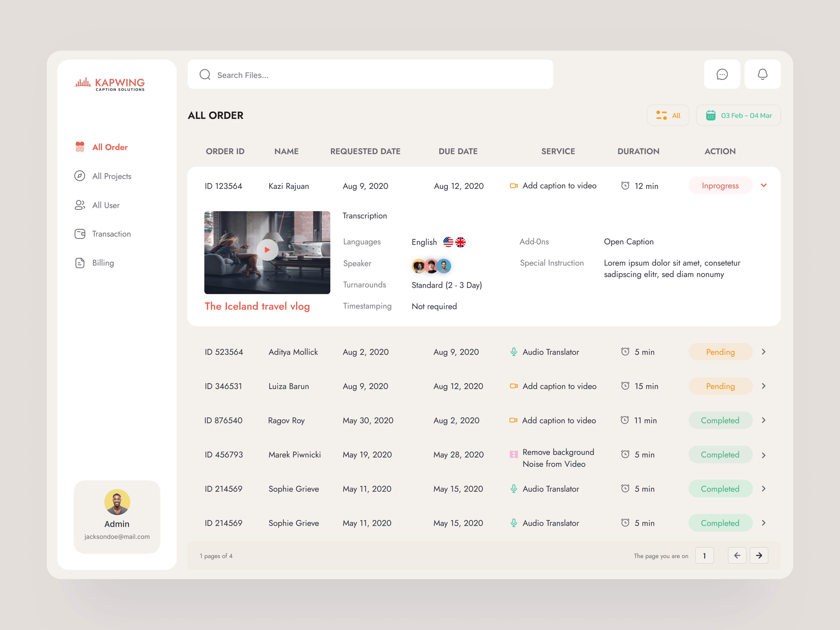Click the All Order sidebar icon
The width and height of the screenshot is (840, 630).
click(x=80, y=147)
